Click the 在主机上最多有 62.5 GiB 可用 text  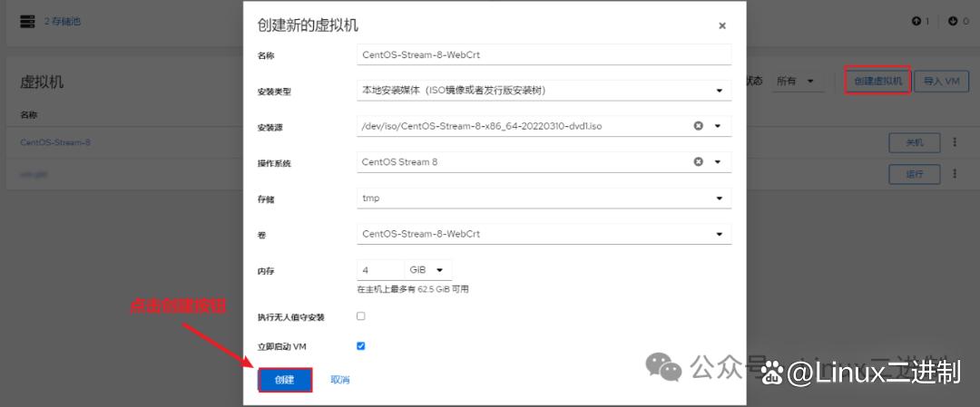pyautogui.click(x=413, y=290)
